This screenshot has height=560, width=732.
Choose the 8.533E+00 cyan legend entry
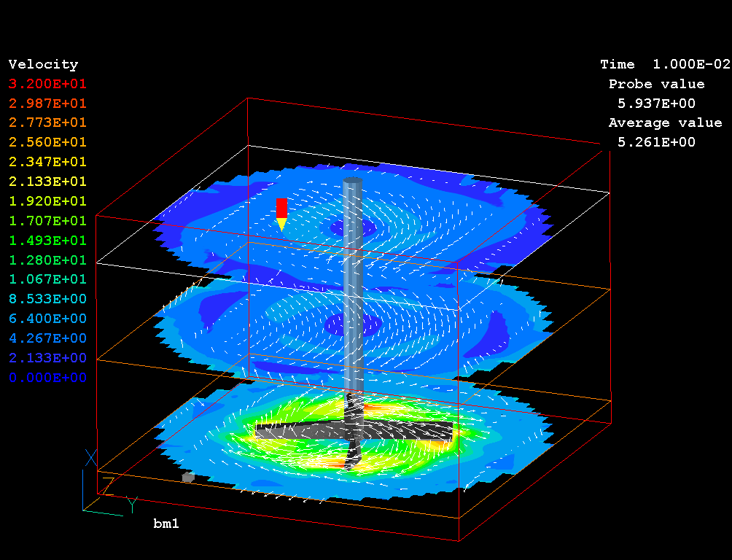pyautogui.click(x=47, y=299)
